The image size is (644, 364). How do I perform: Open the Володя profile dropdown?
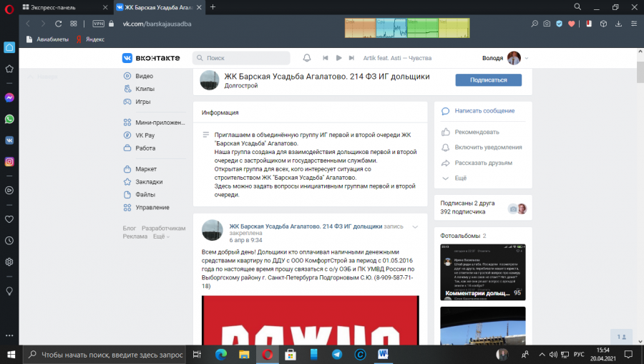505,58
